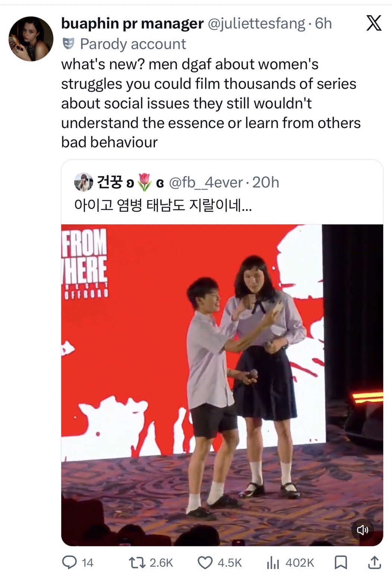Visit the @juliettesfang handle
This screenshot has width=392, height=579.
[256, 23]
